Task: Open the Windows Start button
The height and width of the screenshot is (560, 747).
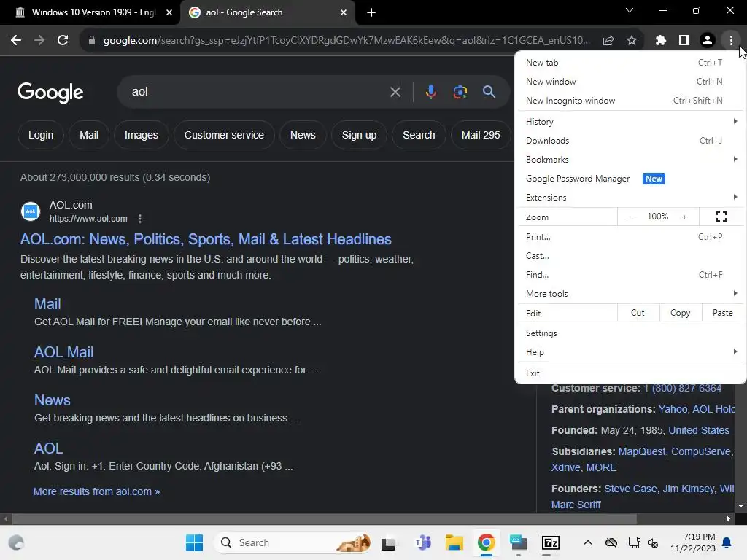Action: (x=194, y=542)
